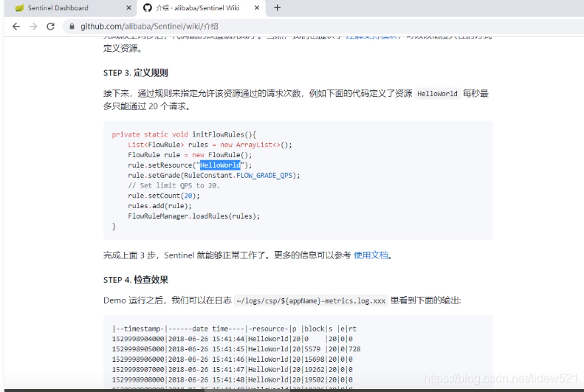Click the STEP 4. 检查效果 heading
Viewport: 584px width, 392px height.
tap(136, 280)
